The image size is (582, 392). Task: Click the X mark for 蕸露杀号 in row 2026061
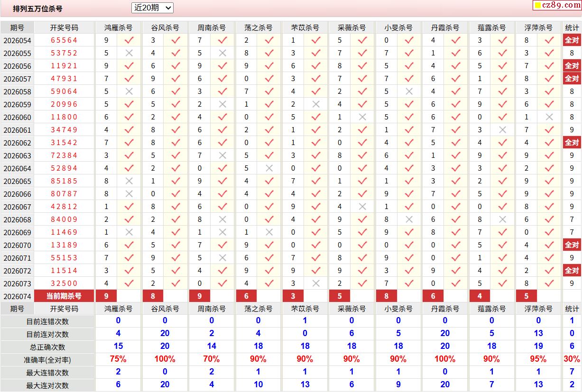(x=503, y=130)
